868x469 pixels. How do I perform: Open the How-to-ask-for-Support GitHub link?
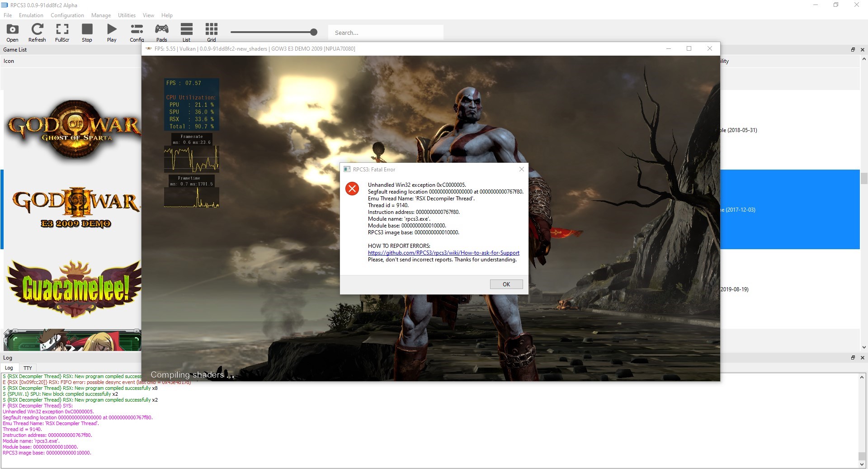(x=443, y=253)
